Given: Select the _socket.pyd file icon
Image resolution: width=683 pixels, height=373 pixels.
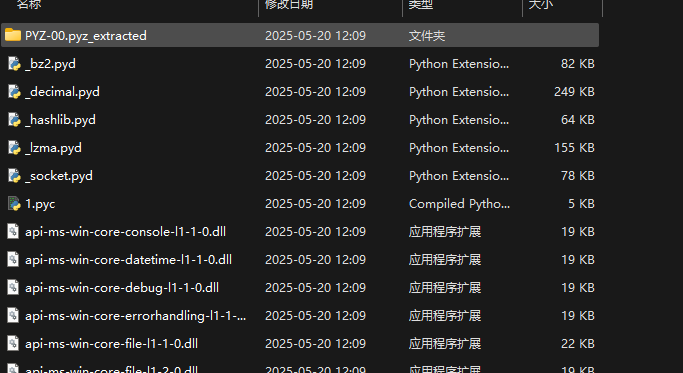Looking at the screenshot, I should [x=14, y=176].
